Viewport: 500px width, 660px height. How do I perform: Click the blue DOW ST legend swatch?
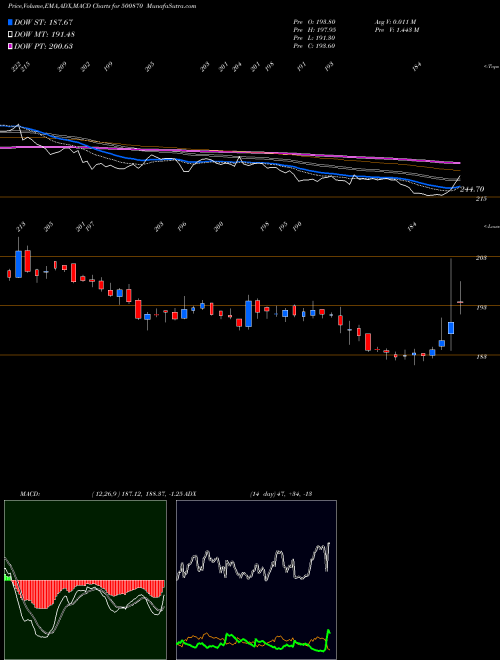tap(10, 22)
